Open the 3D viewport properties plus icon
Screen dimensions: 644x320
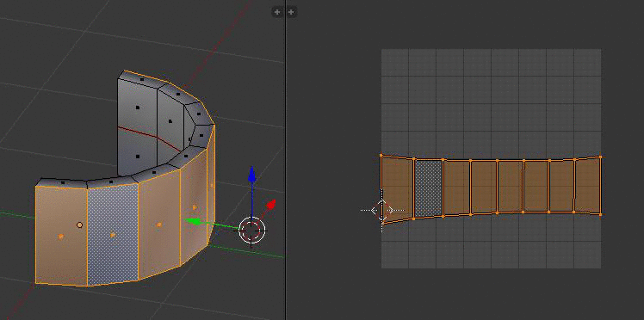tap(277, 12)
